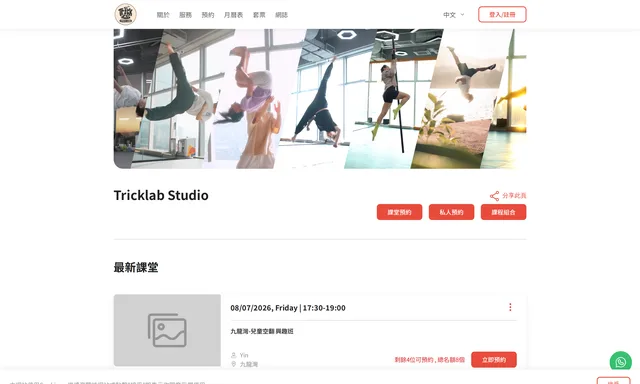Click the Tricklab Studio logo
Image resolution: width=640 pixels, height=384 pixels.
(x=125, y=14)
